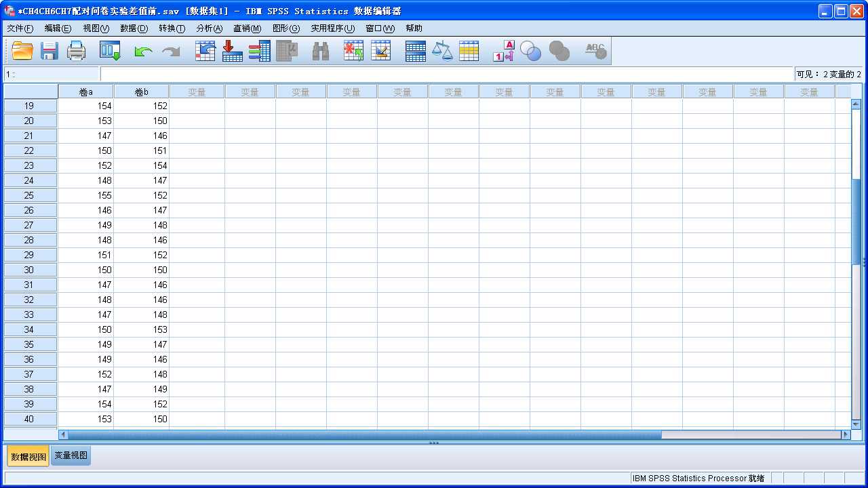
Task: Click the vertical scrollbar up arrow
Action: [856, 104]
